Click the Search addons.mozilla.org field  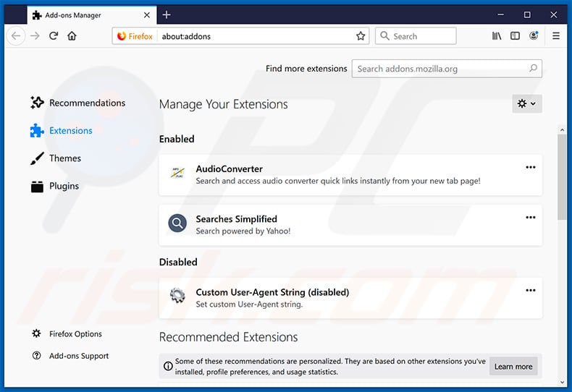pyautogui.click(x=440, y=69)
